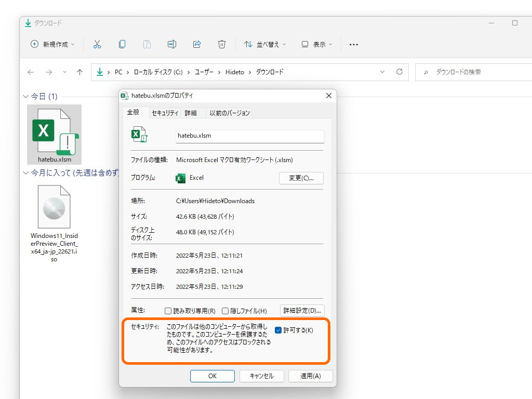
Task: Switch to the セキュリティ tab
Action: [165, 113]
